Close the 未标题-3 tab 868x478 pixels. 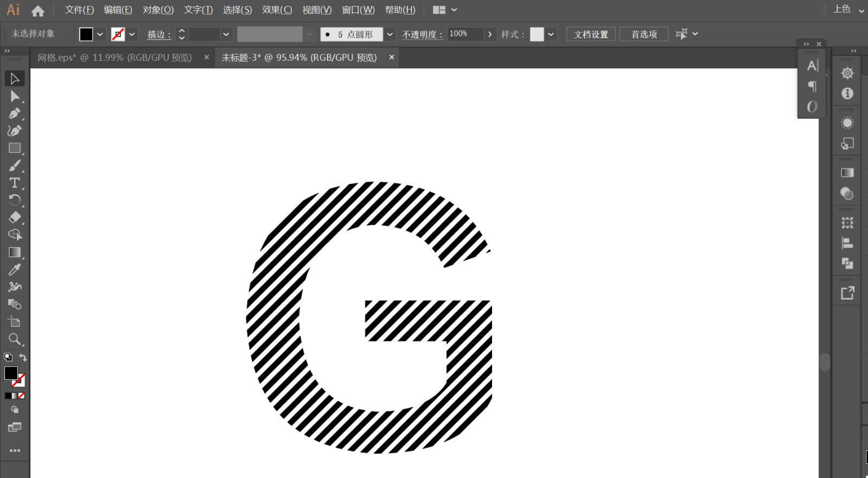pos(392,57)
